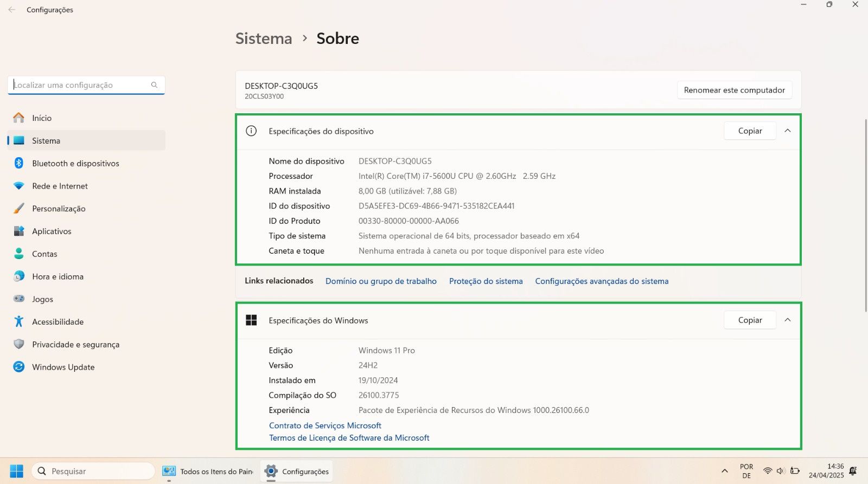Open Domínio ou grupo de trabalho link
This screenshot has width=868, height=484.
[381, 281]
